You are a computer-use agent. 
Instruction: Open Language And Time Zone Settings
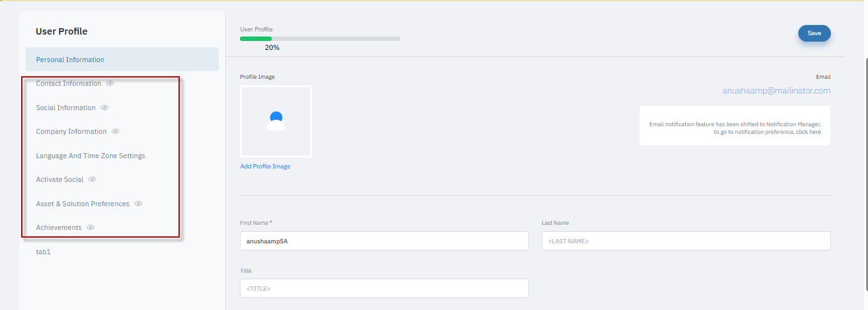click(90, 156)
